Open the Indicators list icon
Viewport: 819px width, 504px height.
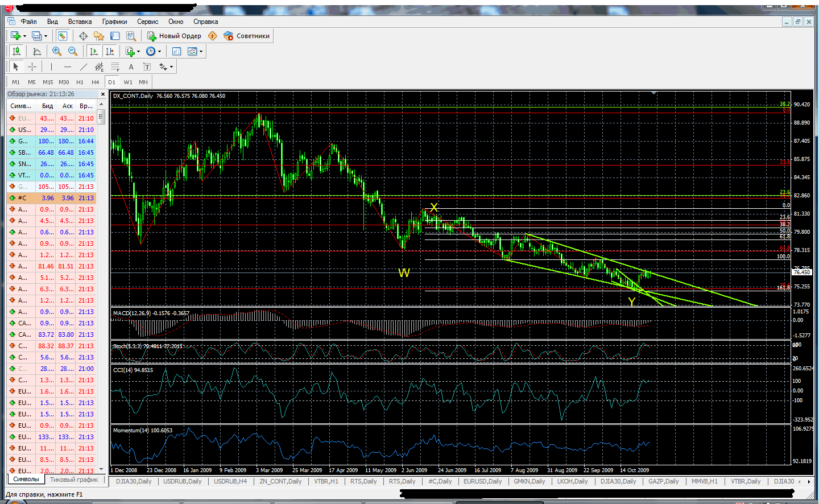point(130,51)
